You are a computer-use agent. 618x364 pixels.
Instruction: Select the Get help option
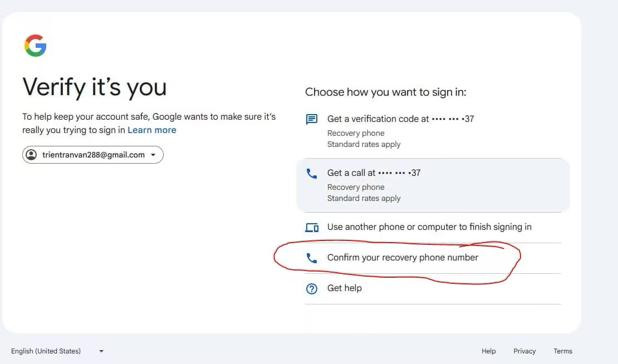coord(433,289)
